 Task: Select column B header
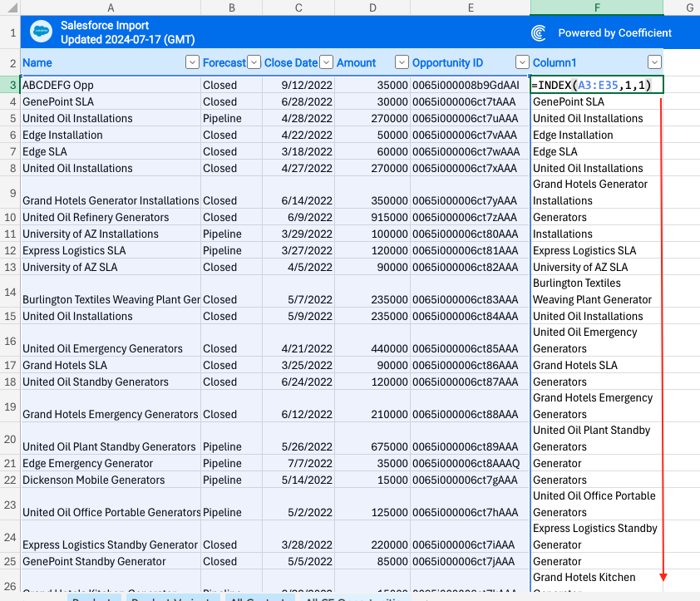232,7
